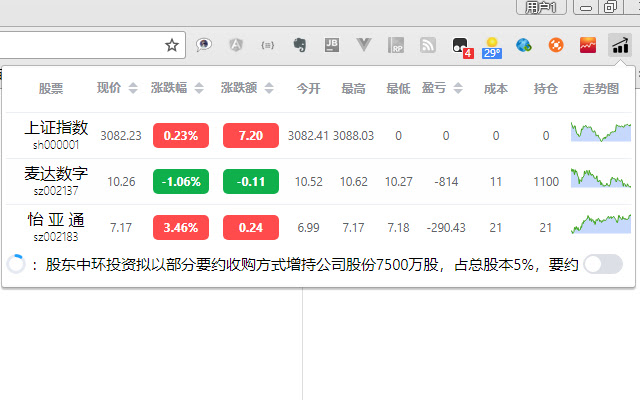Sort stocks by 盈亏 column

pyautogui.click(x=458, y=88)
